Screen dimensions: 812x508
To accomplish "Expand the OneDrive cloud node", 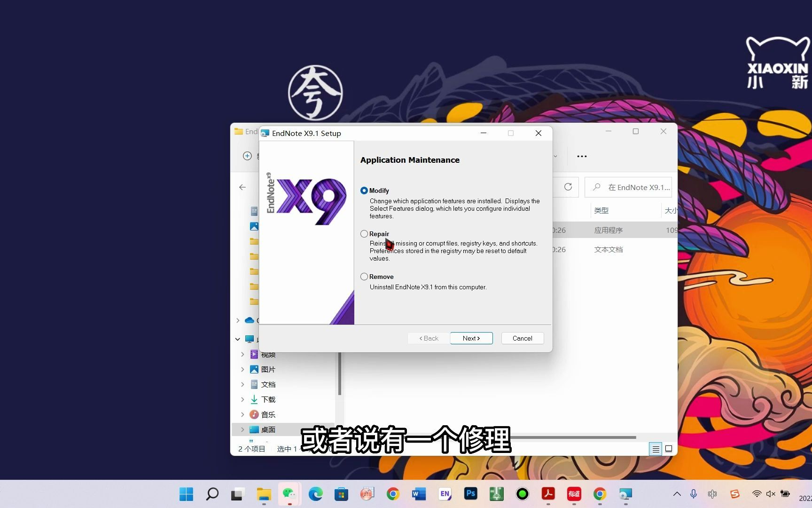I will (x=238, y=320).
